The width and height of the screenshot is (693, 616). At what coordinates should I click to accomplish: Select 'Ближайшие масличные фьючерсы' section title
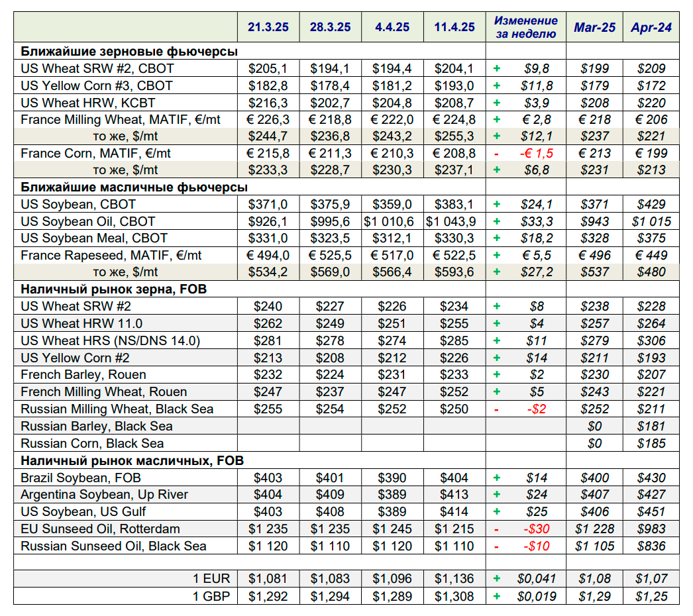(134, 187)
